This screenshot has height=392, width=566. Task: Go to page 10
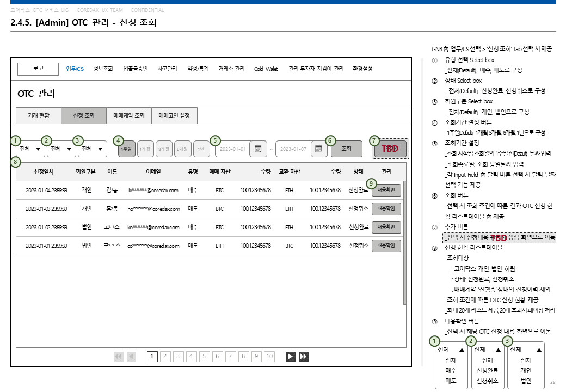click(x=269, y=357)
